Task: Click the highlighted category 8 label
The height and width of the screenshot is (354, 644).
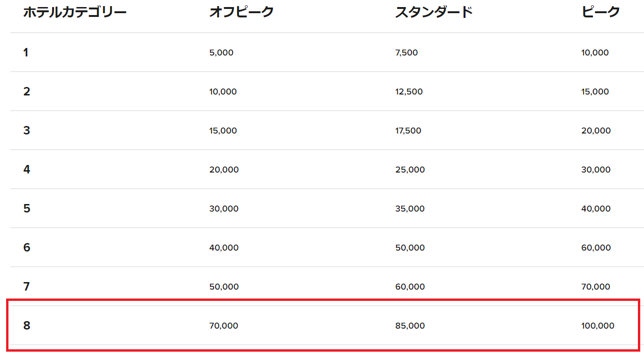Action: coord(27,326)
